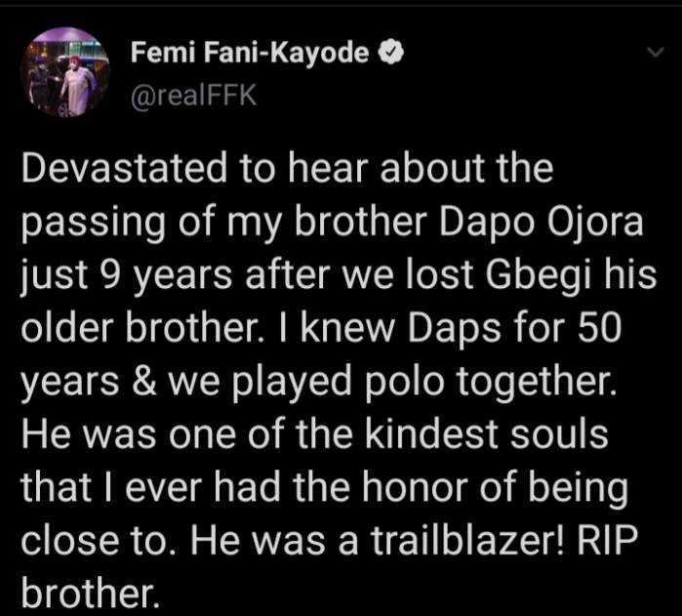Open Femi Fani-Kayode's profile picture
Viewport: 682px width, 616px height.
65,72
